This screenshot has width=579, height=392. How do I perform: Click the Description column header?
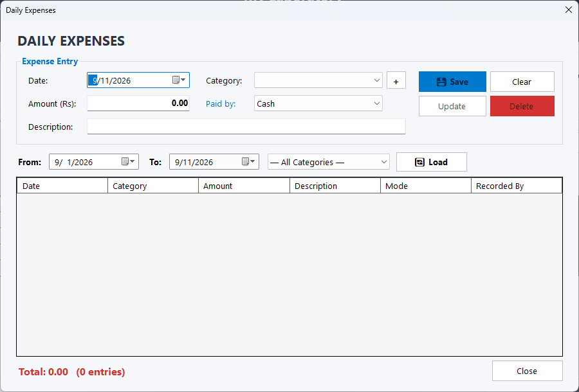335,186
